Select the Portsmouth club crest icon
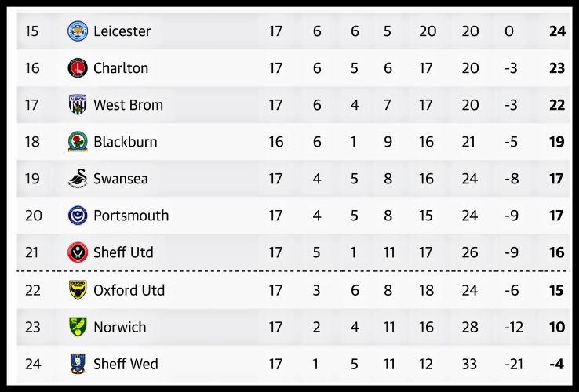Image resolution: width=579 pixels, height=392 pixels. tap(78, 216)
